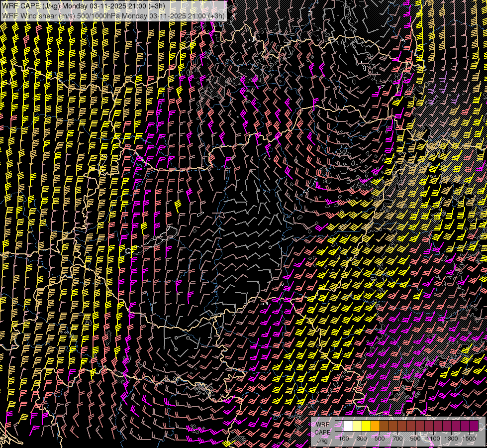Click the 300 tick label on the legend
Viewport: 487px width, 448px height.
coord(362,439)
